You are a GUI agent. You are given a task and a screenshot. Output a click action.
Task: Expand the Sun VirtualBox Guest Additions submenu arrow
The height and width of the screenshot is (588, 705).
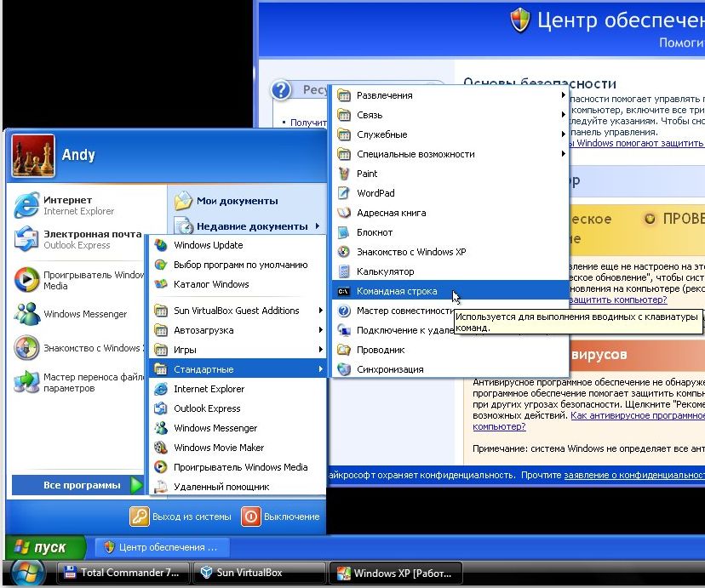point(321,310)
